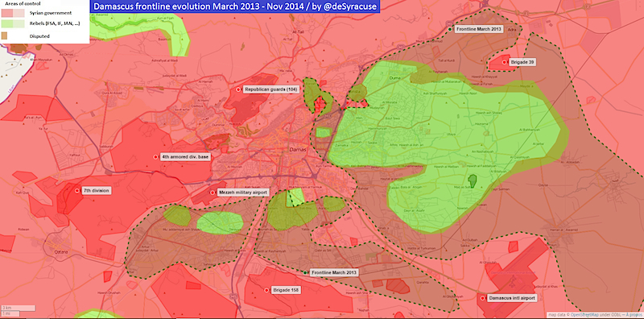
Task: Click the northern Frontline March 2013 green marker
Action: tap(450, 29)
